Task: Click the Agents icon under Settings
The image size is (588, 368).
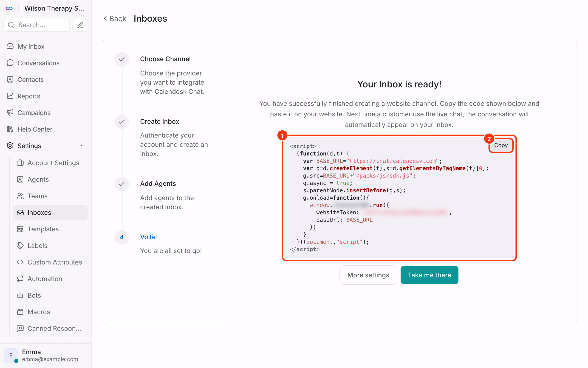Action: [20, 179]
